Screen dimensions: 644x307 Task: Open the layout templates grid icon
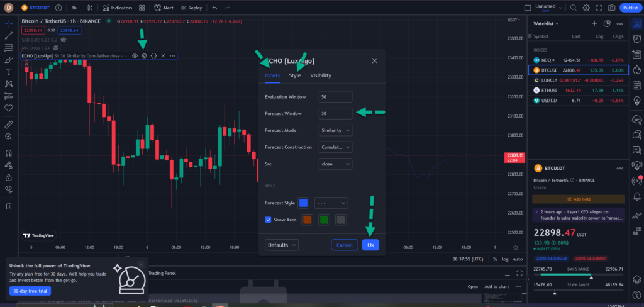click(142, 8)
